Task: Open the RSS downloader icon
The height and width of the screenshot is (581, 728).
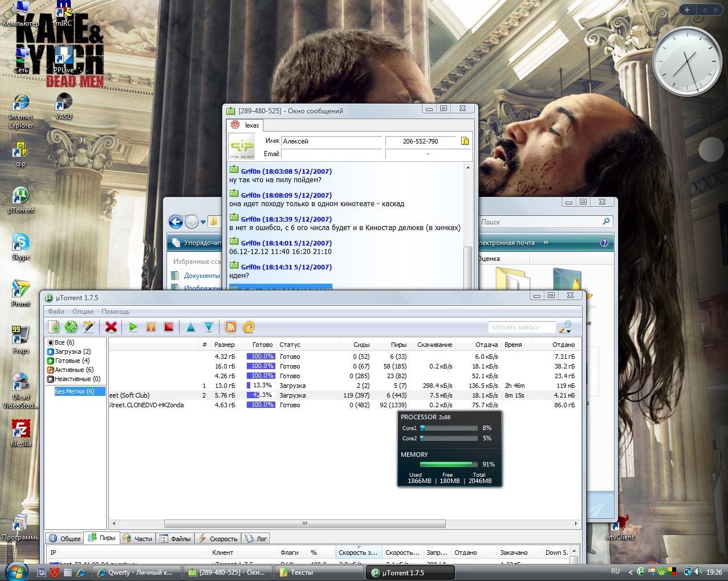Action: (231, 327)
